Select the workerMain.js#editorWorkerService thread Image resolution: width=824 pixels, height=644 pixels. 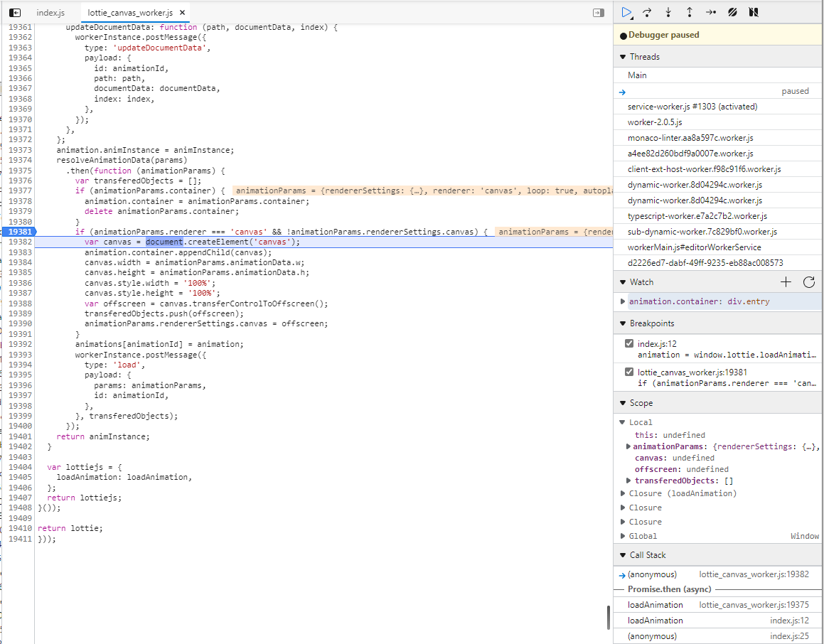coord(718,247)
